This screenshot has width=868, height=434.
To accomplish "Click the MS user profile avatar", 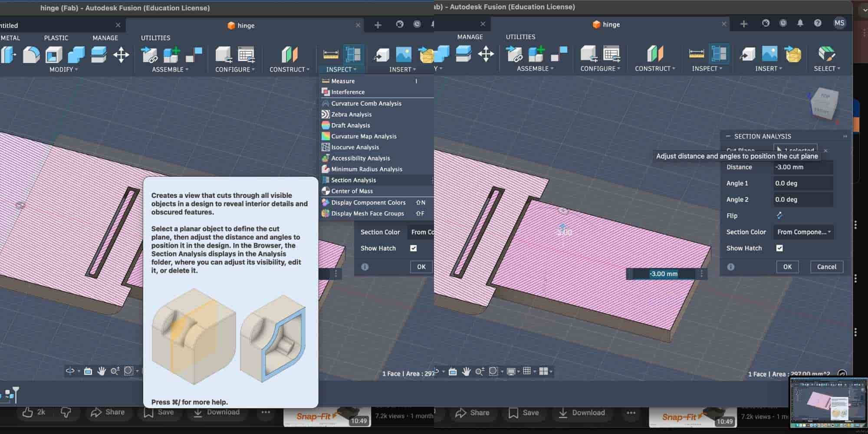I will (839, 23).
